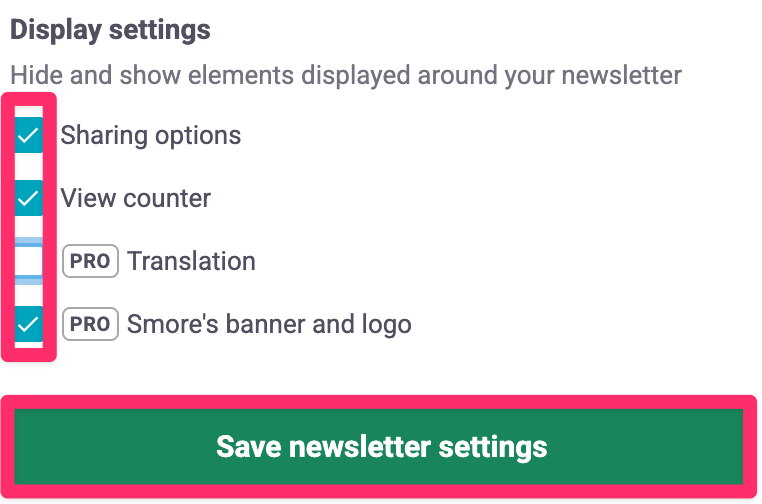The width and height of the screenshot is (762, 504).
Task: Click the PRO badge beside Translation
Action: pos(90,261)
